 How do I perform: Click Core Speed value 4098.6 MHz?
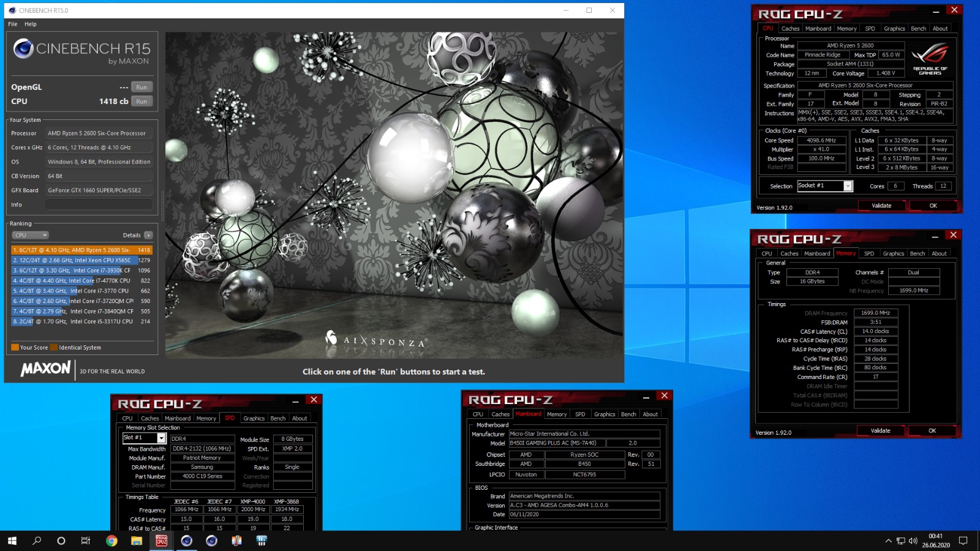(821, 140)
